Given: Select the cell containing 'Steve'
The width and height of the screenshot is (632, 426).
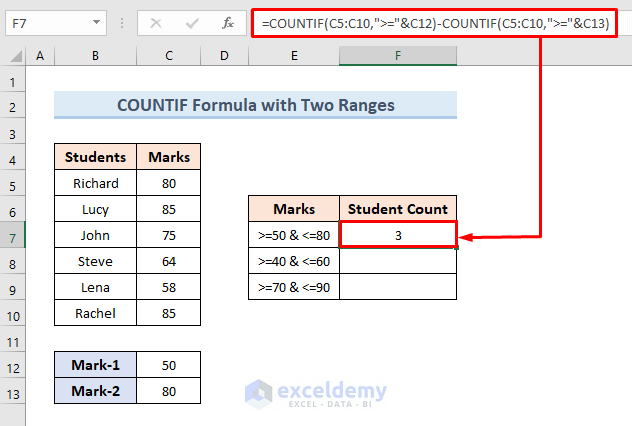Looking at the screenshot, I should point(96,261).
